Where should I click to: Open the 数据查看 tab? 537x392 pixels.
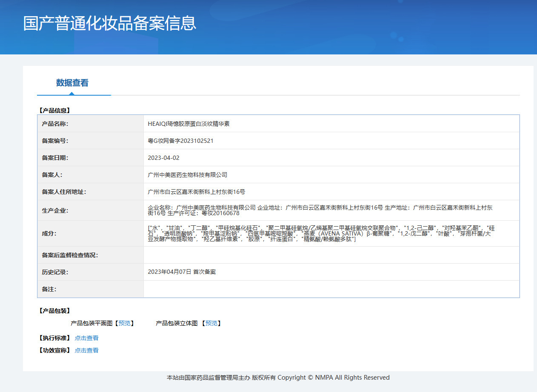(x=72, y=83)
